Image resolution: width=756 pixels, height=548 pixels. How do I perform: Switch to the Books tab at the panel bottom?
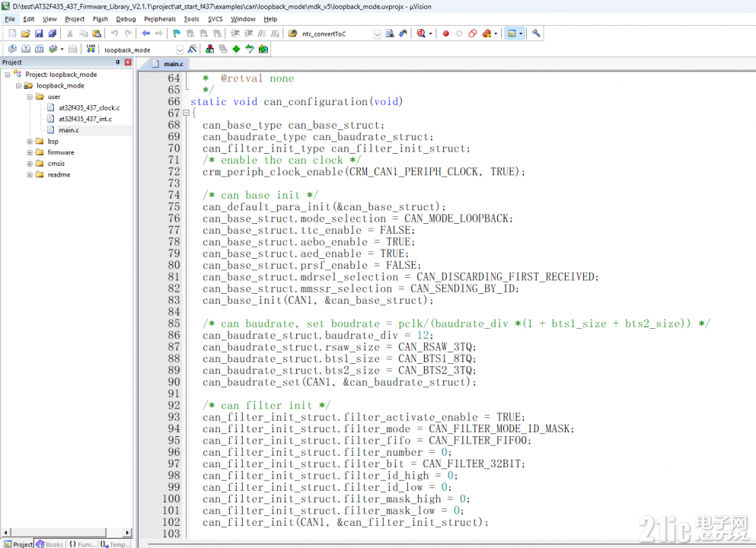[49, 544]
